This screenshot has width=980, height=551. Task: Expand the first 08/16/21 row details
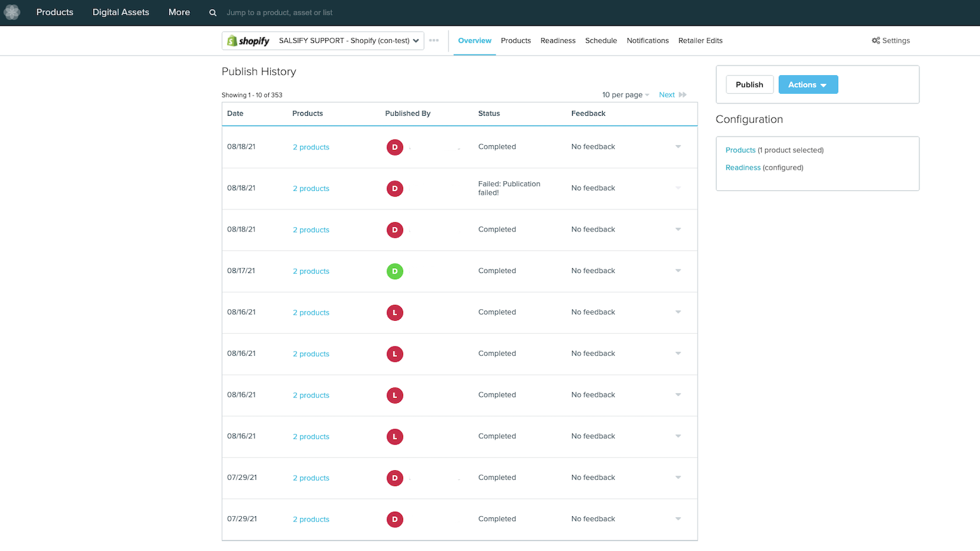tap(678, 312)
